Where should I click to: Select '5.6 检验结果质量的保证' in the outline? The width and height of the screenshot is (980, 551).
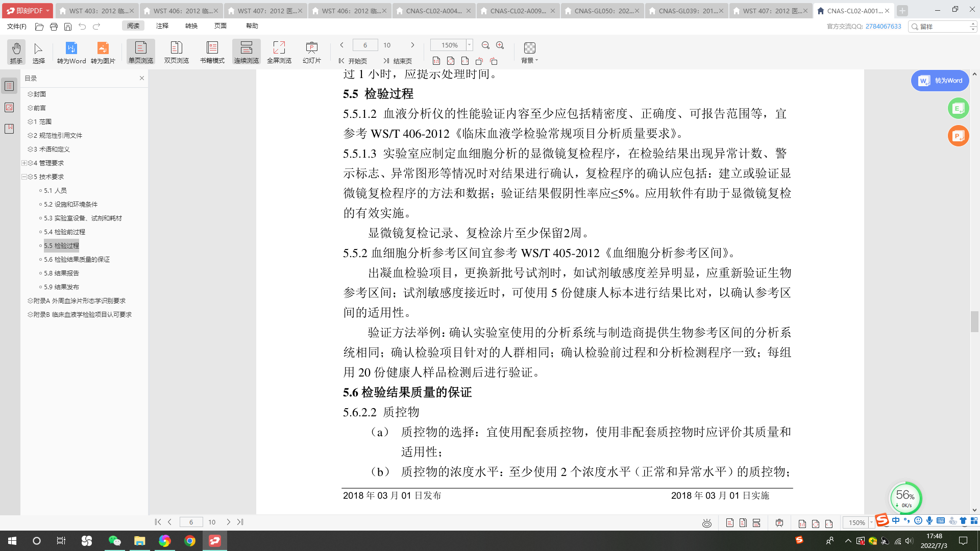[x=77, y=259]
